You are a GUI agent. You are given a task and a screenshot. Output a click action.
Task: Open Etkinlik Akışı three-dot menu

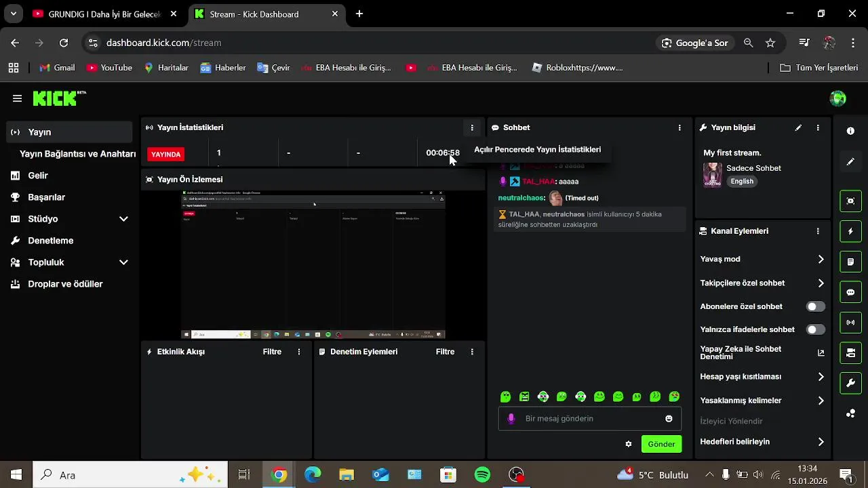pos(299,352)
